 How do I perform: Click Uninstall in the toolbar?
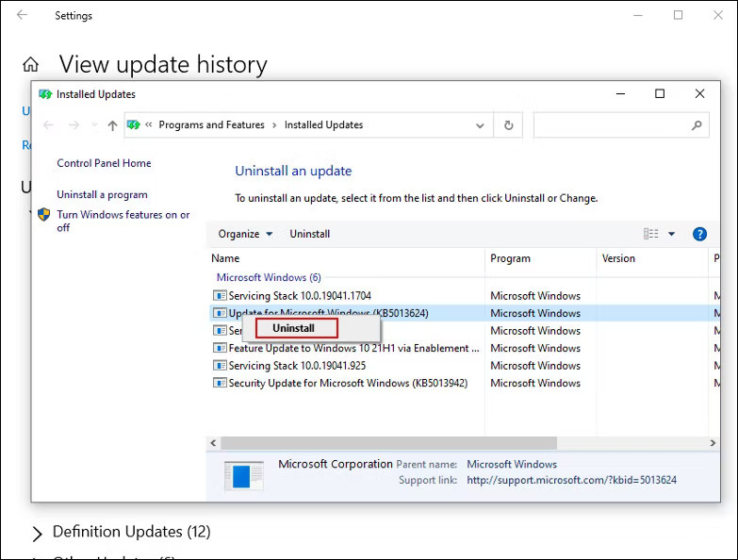(x=309, y=234)
